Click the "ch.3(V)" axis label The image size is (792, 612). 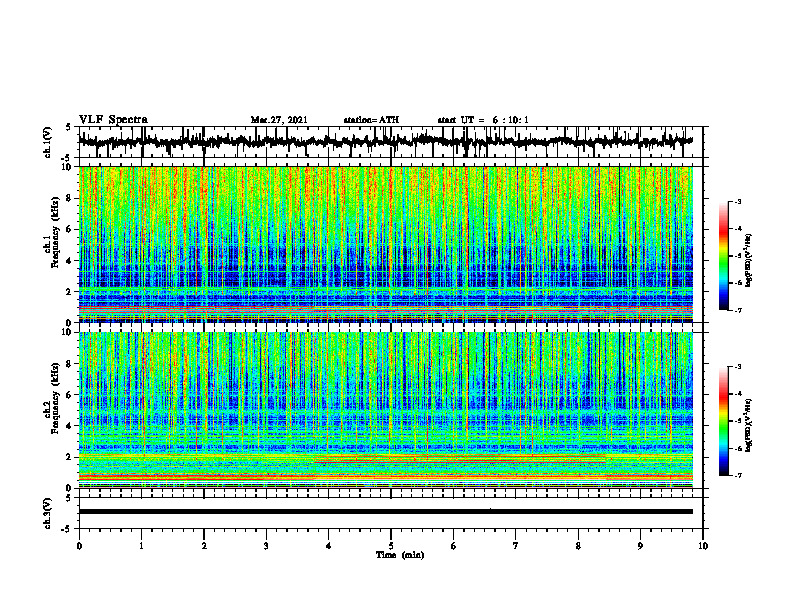coord(47,513)
